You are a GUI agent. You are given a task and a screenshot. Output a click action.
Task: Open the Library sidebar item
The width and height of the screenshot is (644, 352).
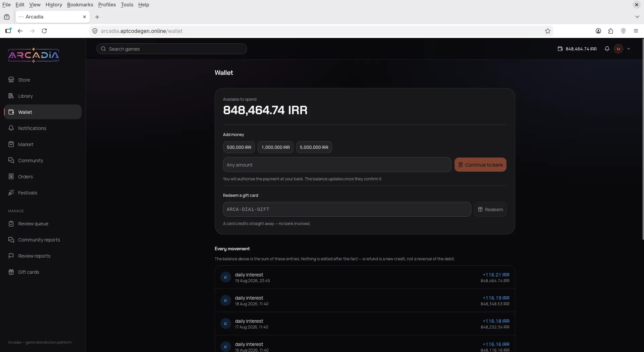point(43,96)
